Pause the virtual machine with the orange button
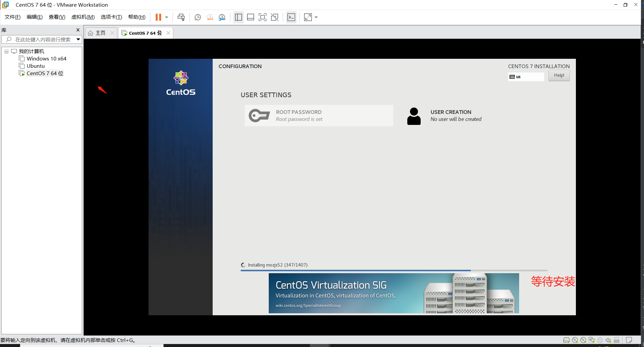 click(158, 17)
